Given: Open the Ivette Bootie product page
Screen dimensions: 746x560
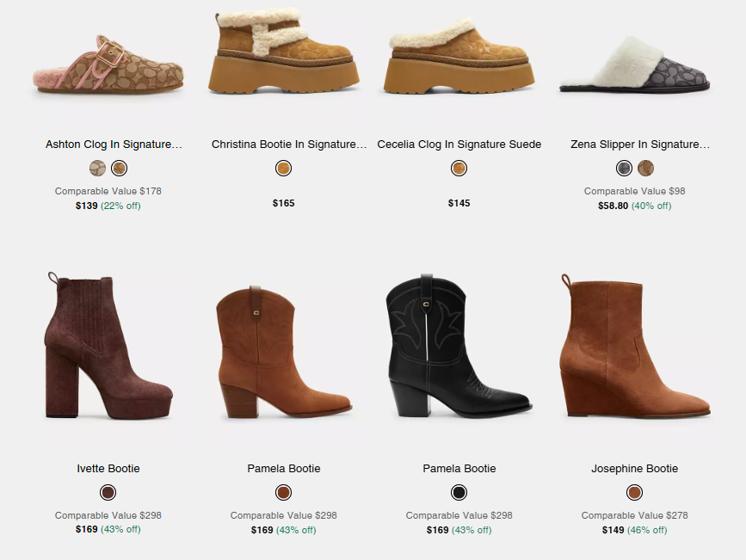Looking at the screenshot, I should coord(108,469).
